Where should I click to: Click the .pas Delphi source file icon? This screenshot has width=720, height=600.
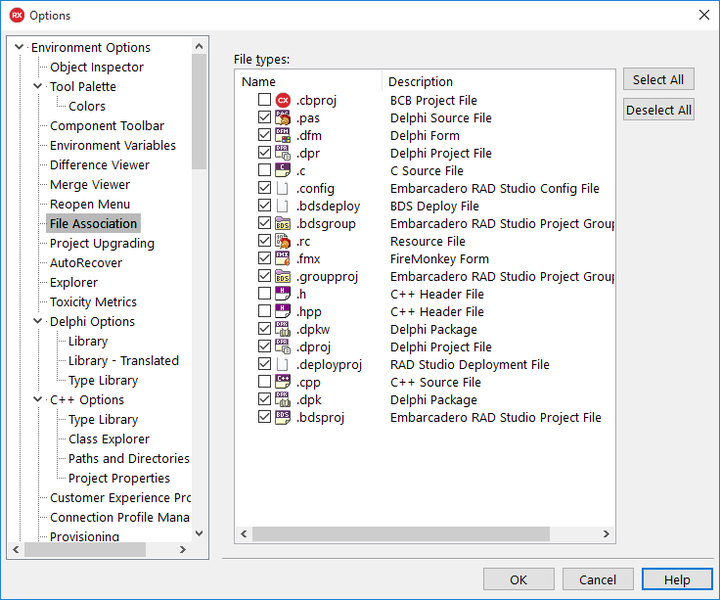283,118
